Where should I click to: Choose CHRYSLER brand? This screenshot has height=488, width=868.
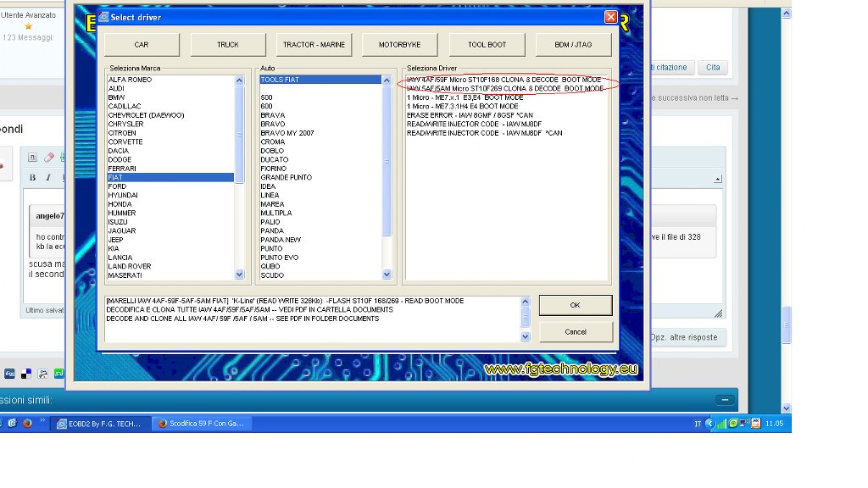(125, 124)
